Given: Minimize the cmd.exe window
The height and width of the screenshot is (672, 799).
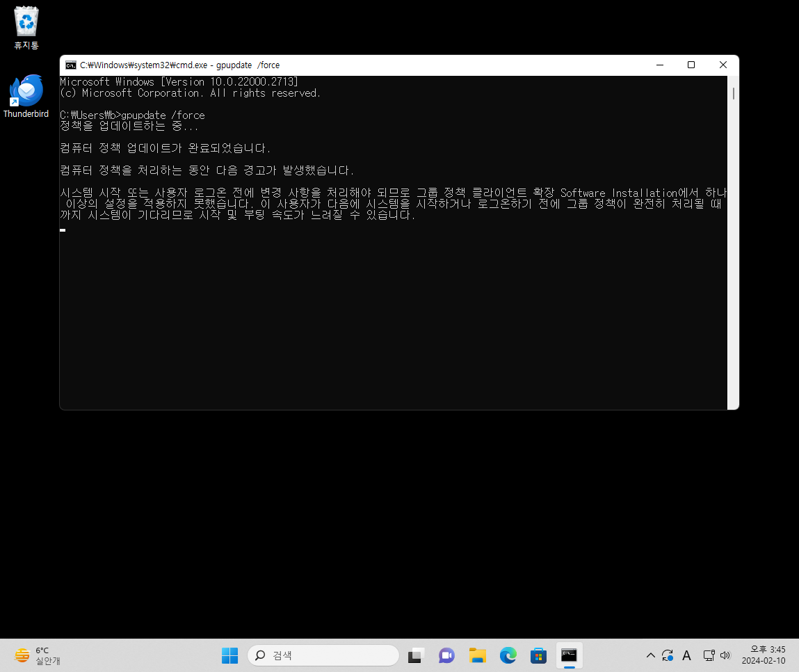Looking at the screenshot, I should pos(660,65).
